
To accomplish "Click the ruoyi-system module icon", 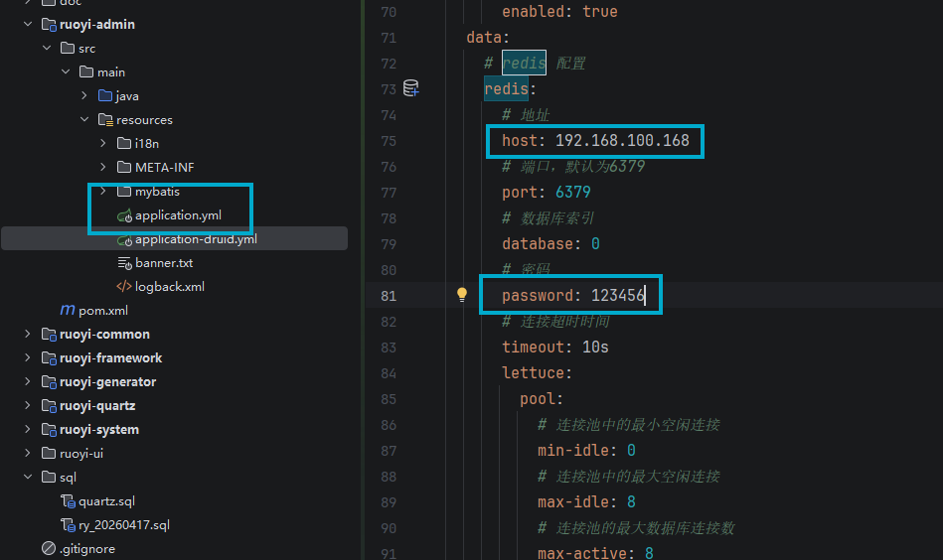I will [x=49, y=430].
